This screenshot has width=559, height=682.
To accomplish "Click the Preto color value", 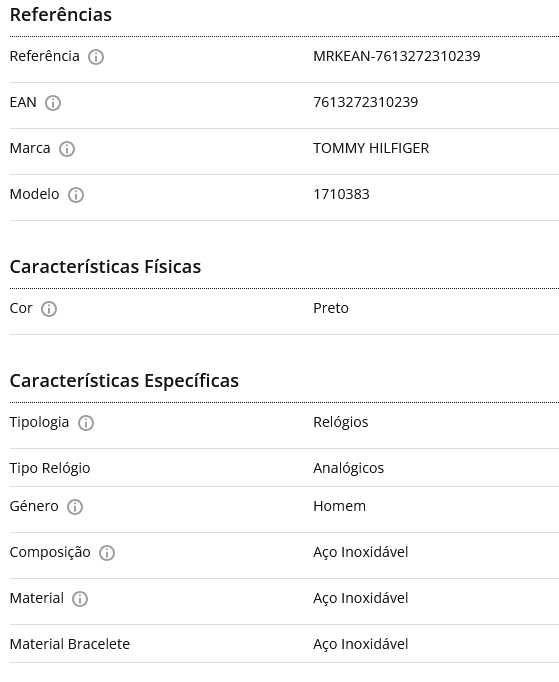I will click(x=331, y=308).
